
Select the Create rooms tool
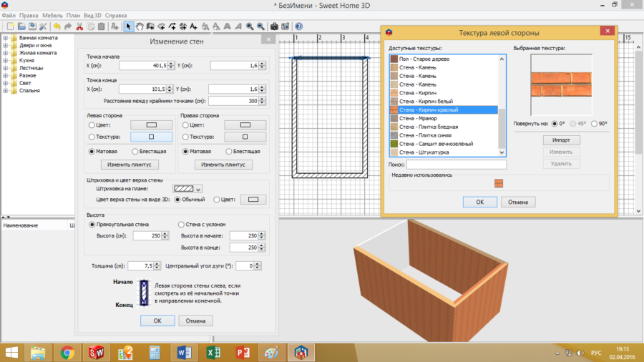pyautogui.click(x=162, y=26)
